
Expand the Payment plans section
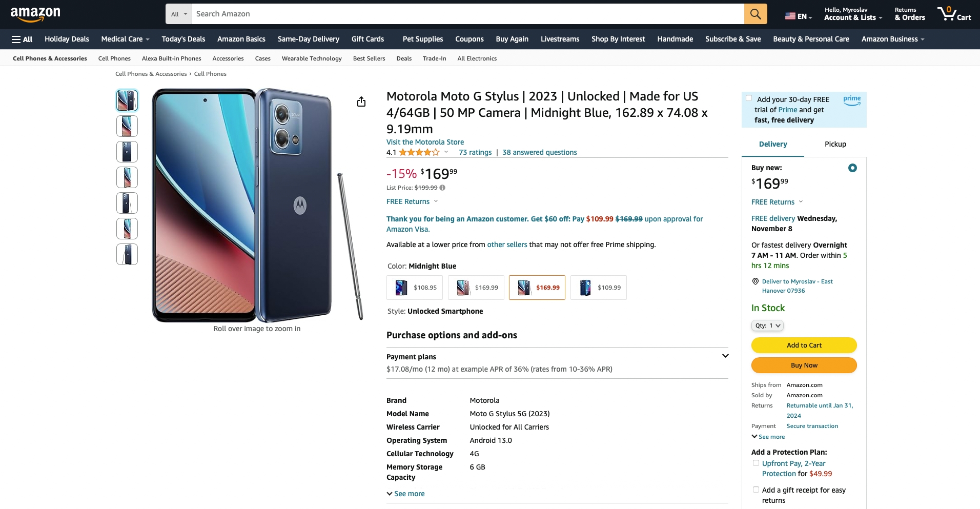tap(725, 356)
